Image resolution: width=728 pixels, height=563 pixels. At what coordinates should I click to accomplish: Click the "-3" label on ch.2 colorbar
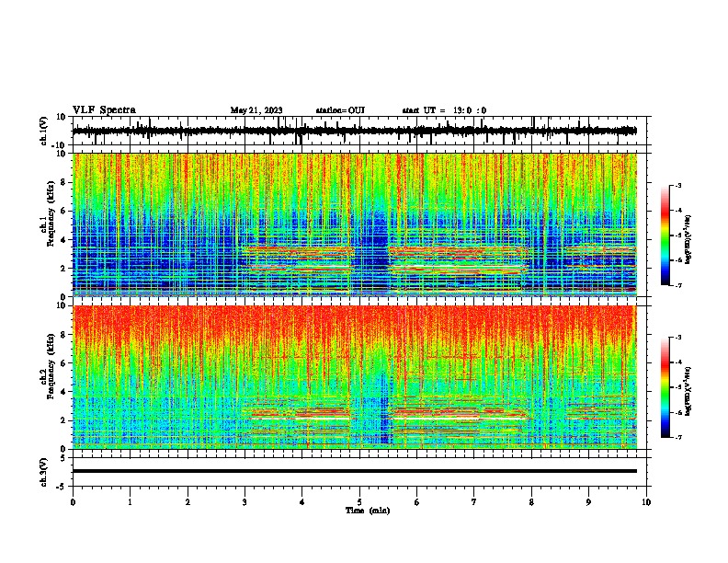coord(678,338)
